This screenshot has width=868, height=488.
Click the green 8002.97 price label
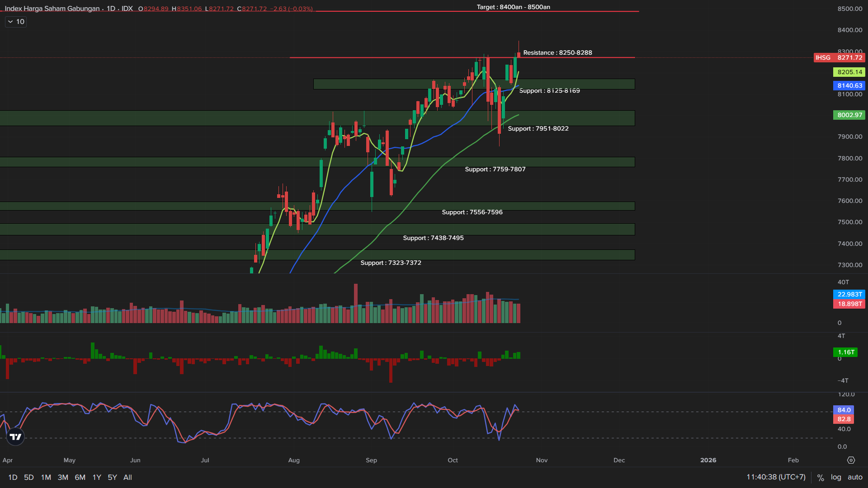(x=849, y=115)
